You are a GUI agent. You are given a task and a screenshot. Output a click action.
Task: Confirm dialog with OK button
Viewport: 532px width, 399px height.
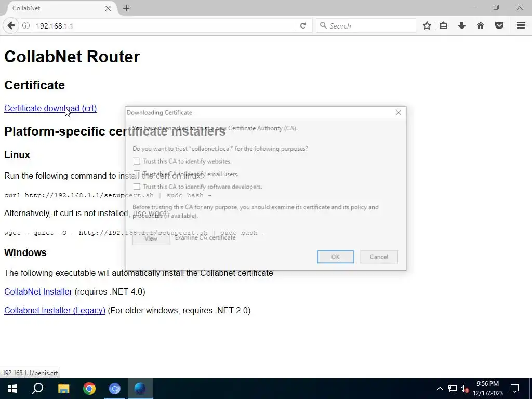click(x=336, y=257)
